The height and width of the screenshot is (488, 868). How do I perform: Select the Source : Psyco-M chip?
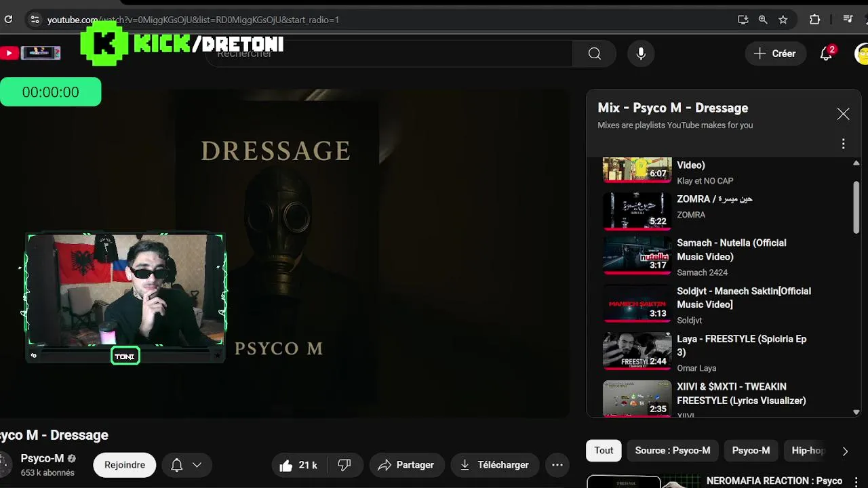click(673, 450)
